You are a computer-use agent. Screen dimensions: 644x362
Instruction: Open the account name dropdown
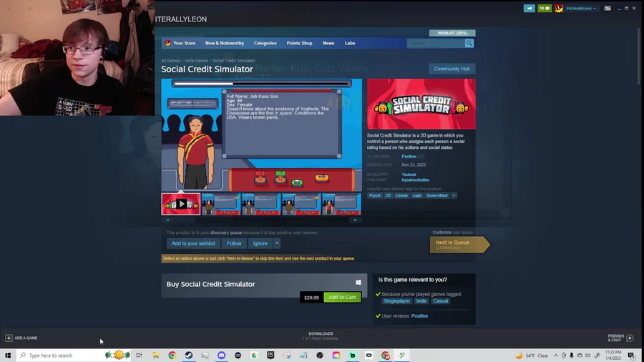(581, 8)
